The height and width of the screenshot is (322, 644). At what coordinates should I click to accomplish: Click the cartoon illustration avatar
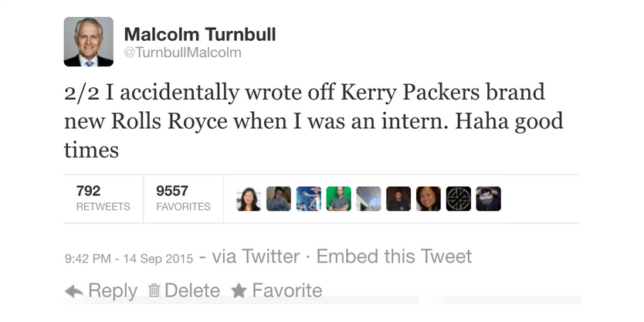(308, 199)
